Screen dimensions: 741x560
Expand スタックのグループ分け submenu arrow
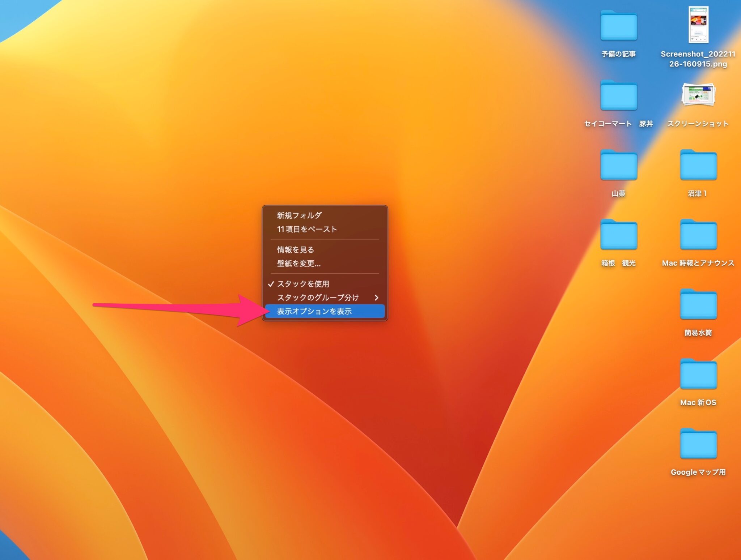click(x=376, y=298)
